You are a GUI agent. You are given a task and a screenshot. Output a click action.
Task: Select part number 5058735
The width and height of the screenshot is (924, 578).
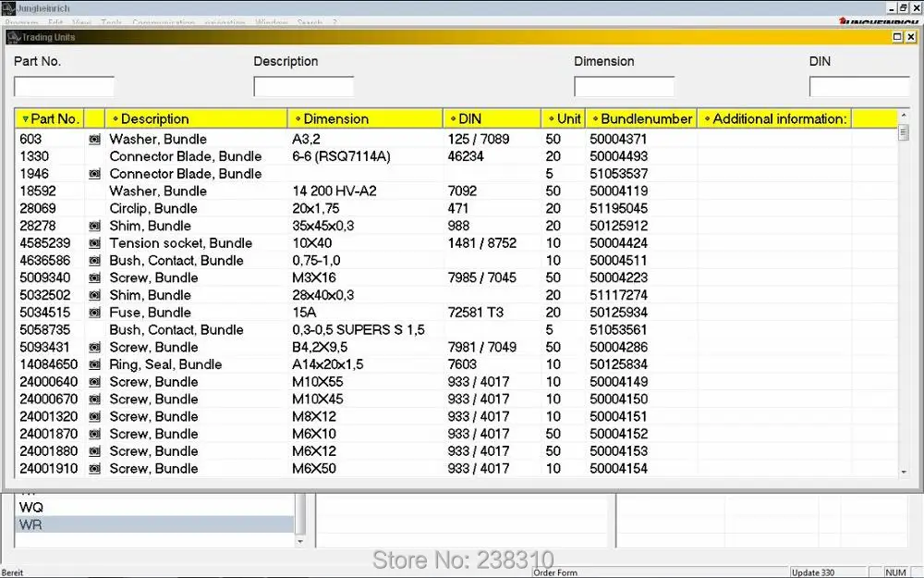[x=44, y=330]
